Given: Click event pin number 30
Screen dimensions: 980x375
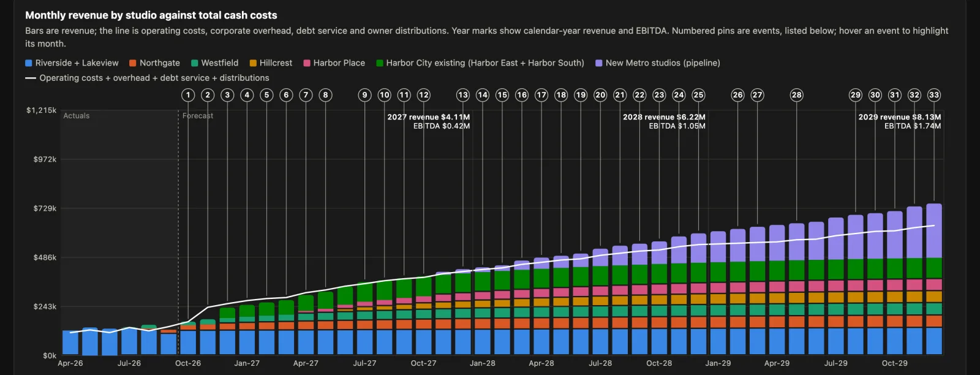Looking at the screenshot, I should 875,95.
